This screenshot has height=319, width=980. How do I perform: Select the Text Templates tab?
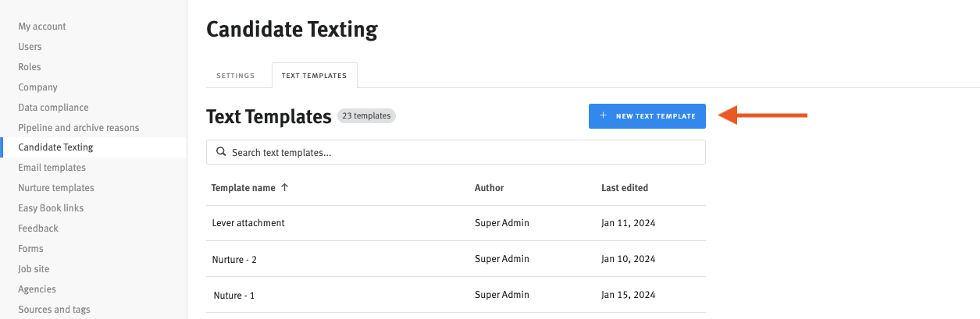pos(314,76)
